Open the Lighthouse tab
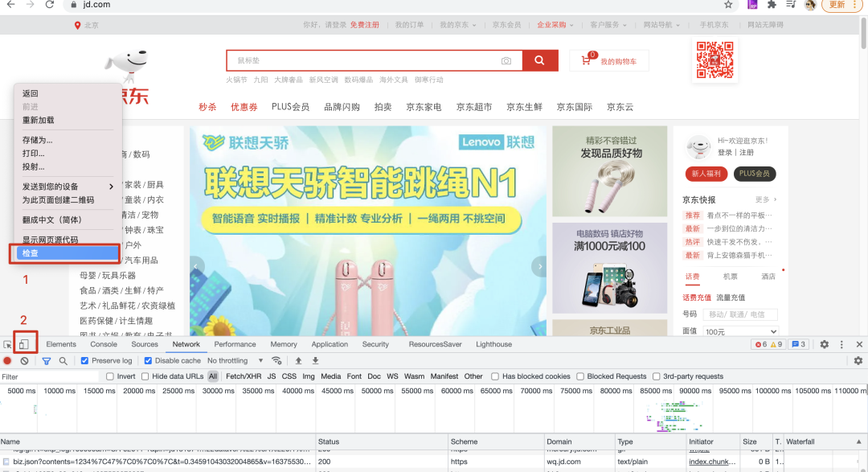The height and width of the screenshot is (472, 868). [493, 344]
